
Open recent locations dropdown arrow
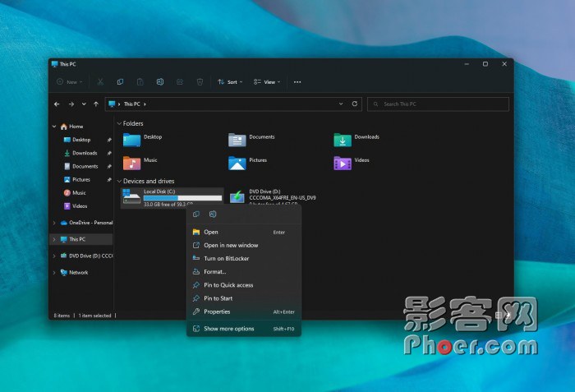(84, 104)
